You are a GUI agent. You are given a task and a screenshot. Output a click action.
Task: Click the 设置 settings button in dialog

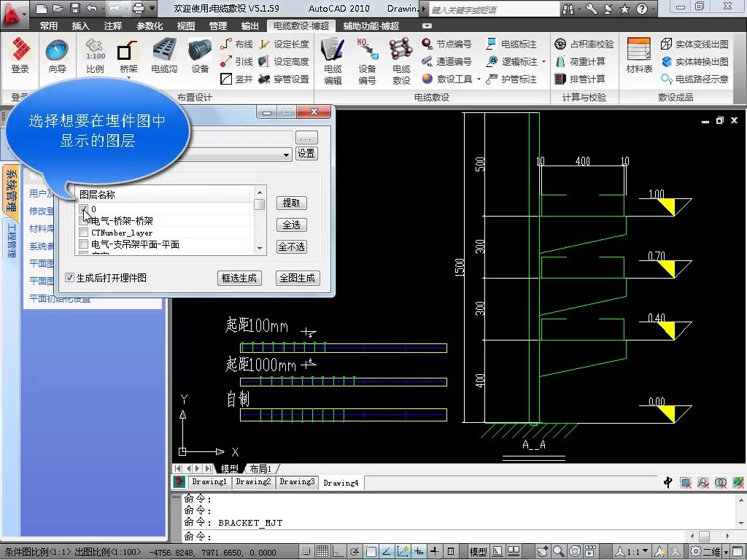point(306,153)
